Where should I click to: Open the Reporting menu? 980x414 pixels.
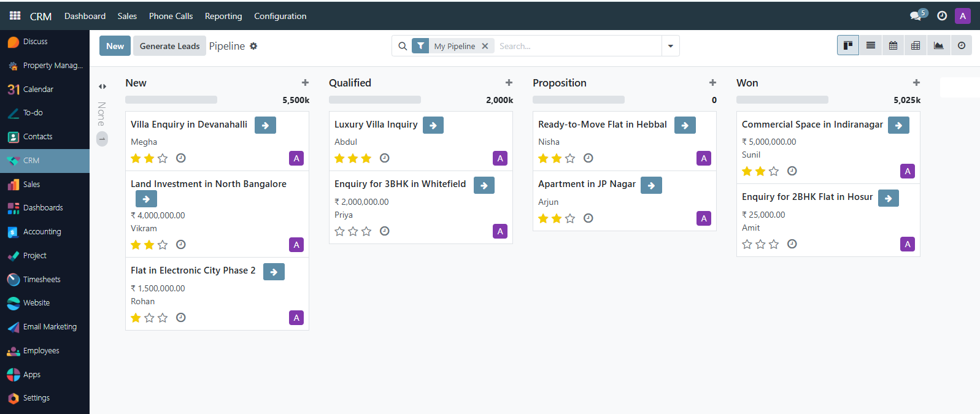point(223,16)
